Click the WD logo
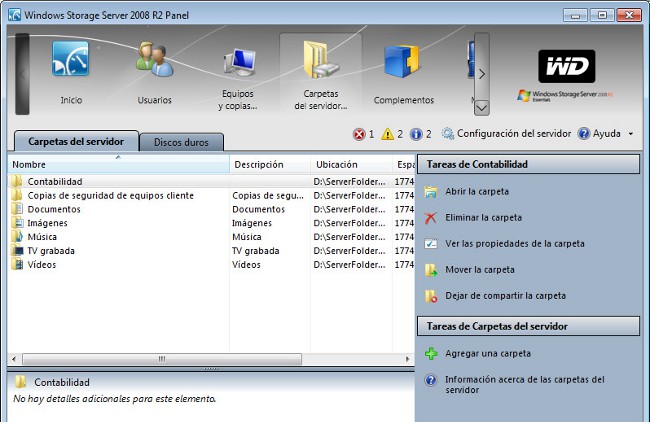Screen dimensions: 650x422 567,66
